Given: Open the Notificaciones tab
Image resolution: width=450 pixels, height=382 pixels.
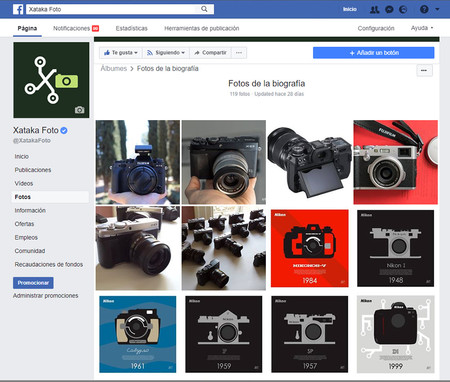Looking at the screenshot, I should [x=71, y=28].
